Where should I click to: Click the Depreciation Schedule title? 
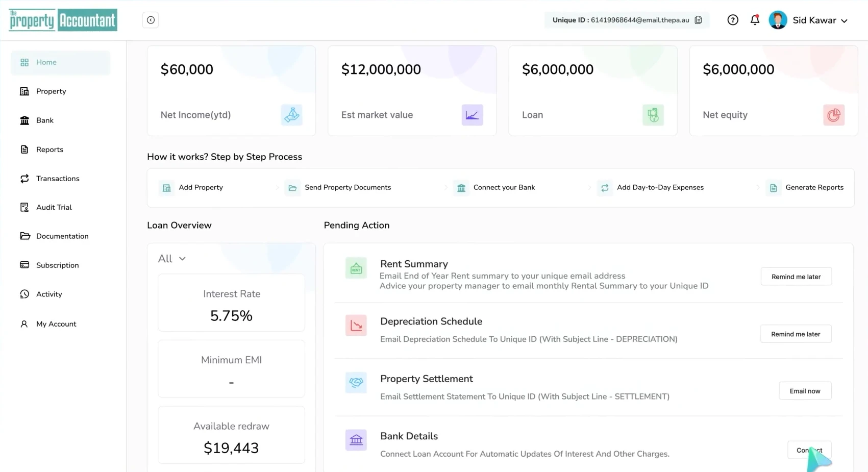point(431,321)
